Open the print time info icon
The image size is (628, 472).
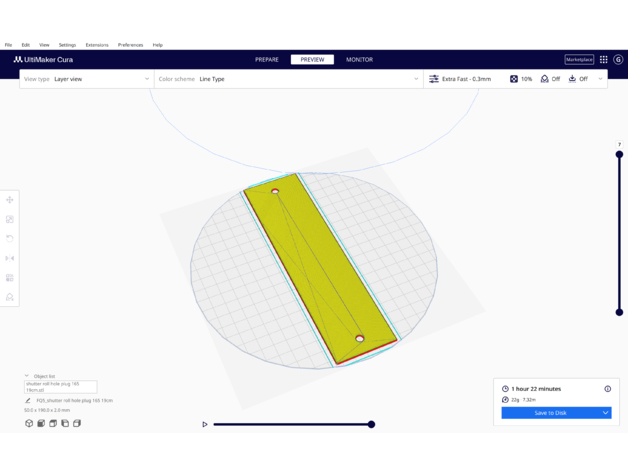607,389
